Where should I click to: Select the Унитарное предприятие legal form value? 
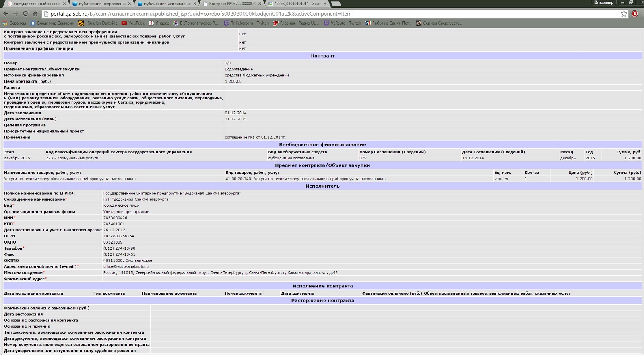tap(126, 212)
